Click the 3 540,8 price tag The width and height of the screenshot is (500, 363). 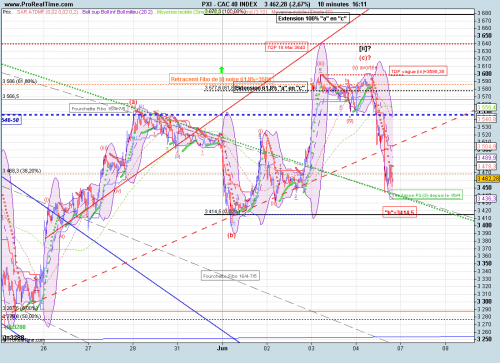pyautogui.click(x=487, y=119)
